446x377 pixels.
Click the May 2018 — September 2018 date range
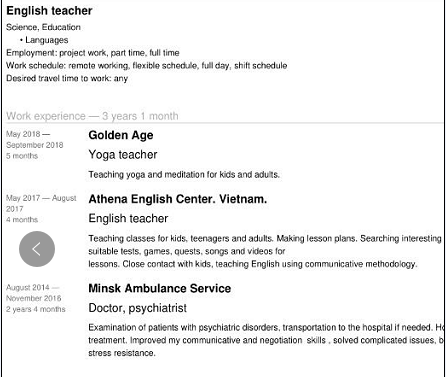coord(35,140)
